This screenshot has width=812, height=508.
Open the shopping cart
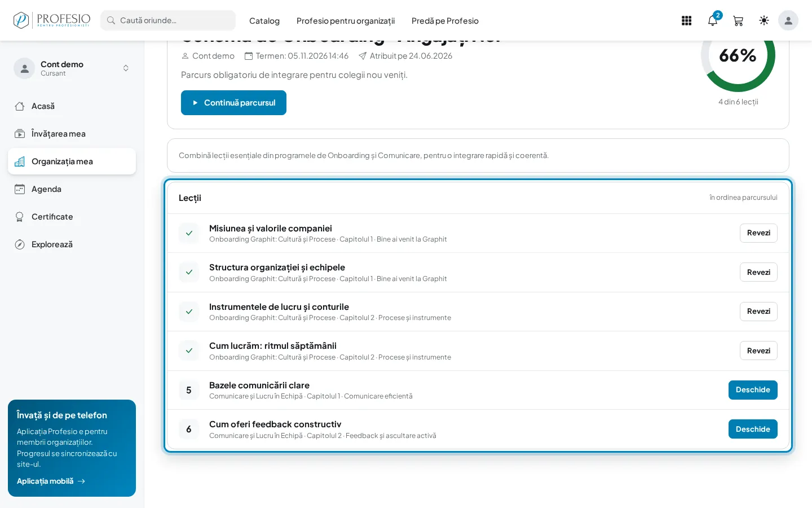tap(738, 21)
